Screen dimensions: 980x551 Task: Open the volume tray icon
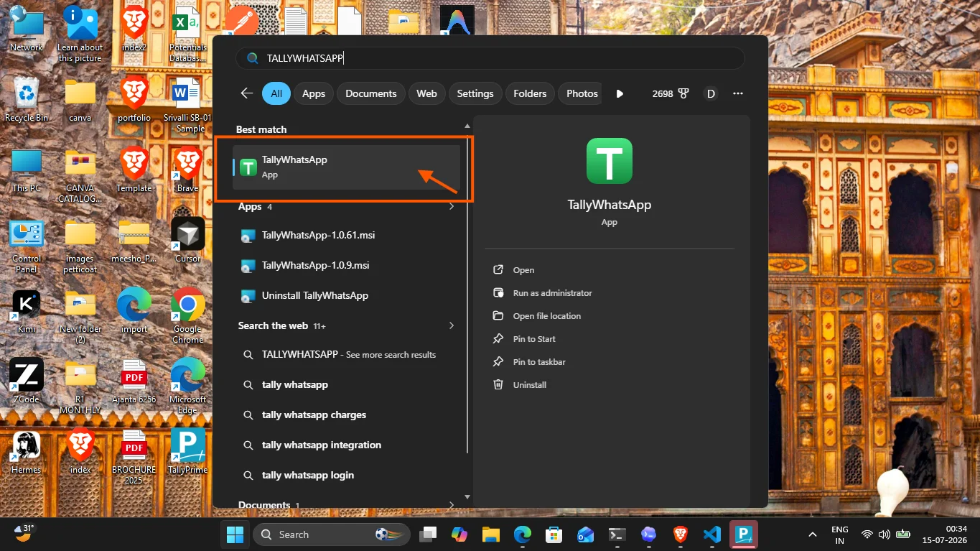885,534
